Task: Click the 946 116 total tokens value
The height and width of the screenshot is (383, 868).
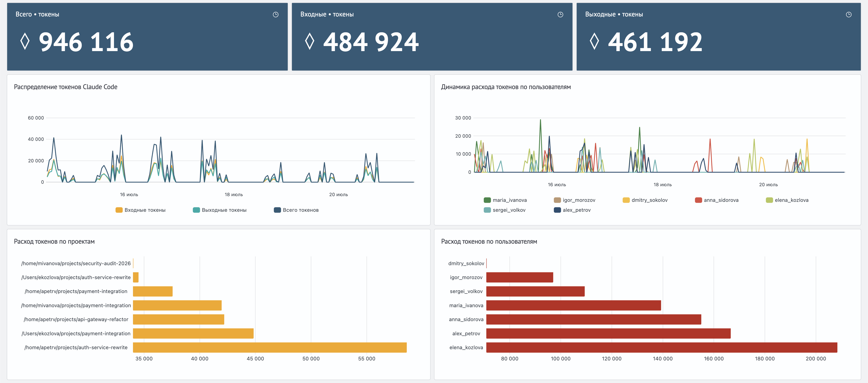Action: 86,42
